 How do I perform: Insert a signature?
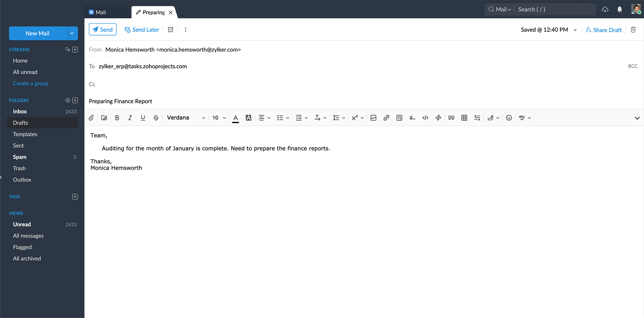coord(412,118)
